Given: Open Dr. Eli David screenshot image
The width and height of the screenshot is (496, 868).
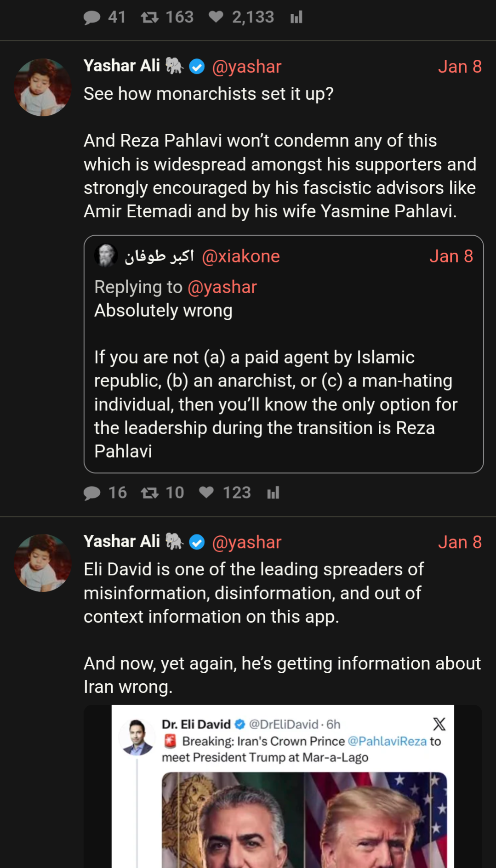Looking at the screenshot, I should [x=283, y=786].
